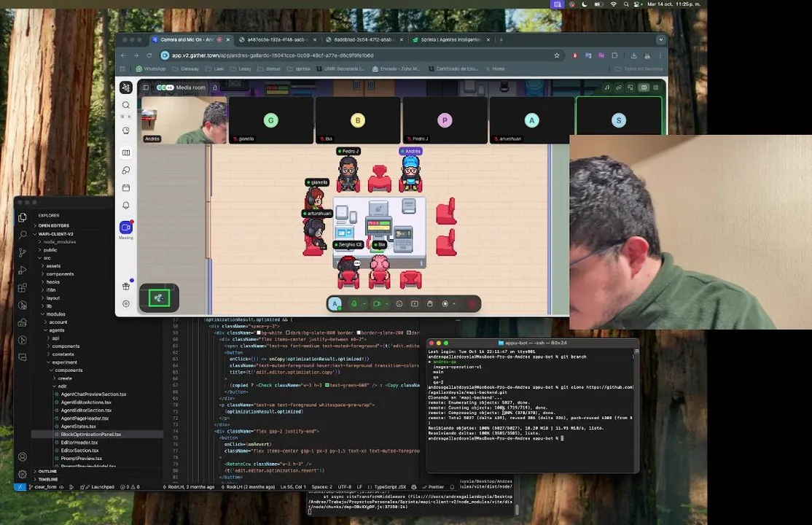This screenshot has height=525, width=812.
Task: Open VS Code Extensions icon
Action: tap(23, 288)
